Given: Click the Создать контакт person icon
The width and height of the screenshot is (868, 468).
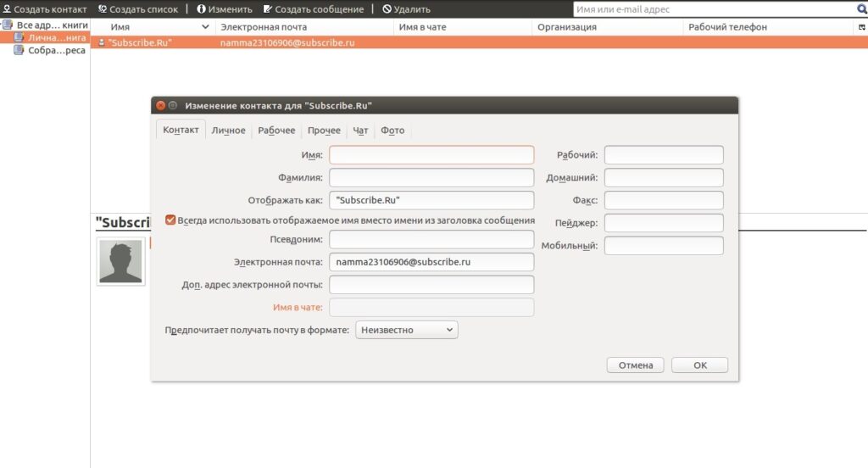Looking at the screenshot, I should click(x=7, y=8).
